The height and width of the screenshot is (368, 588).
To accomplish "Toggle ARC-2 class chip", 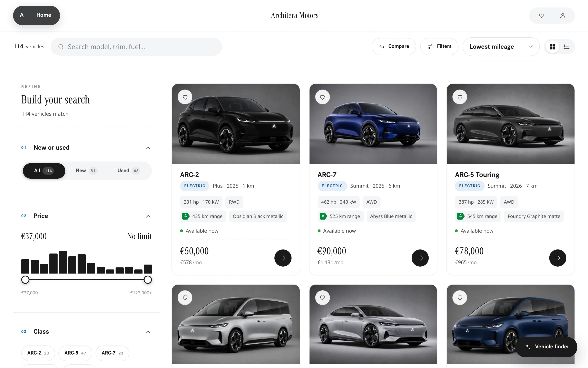I will (38, 353).
